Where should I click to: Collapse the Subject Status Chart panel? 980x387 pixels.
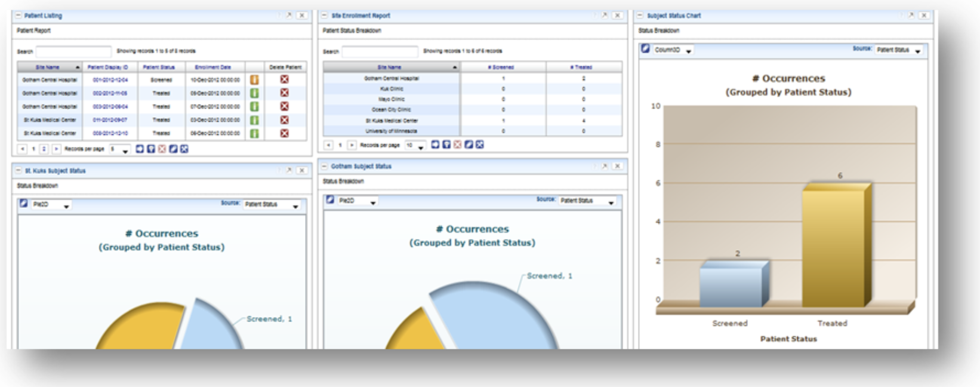640,16
